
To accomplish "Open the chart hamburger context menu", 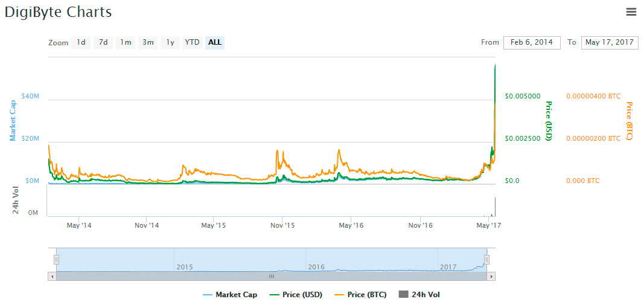I will (631, 12).
